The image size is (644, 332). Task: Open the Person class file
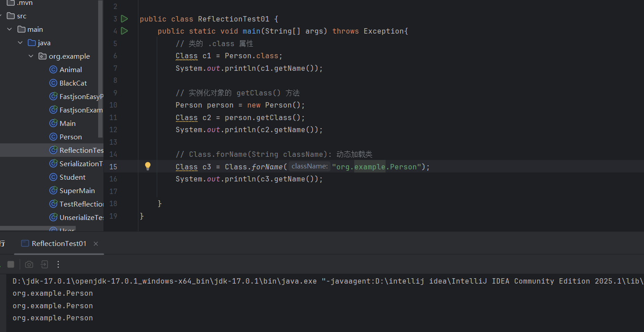[x=70, y=137]
